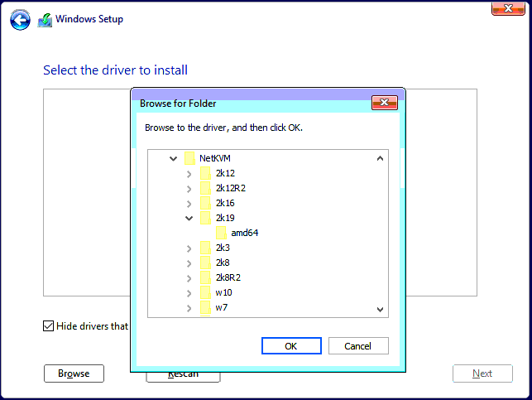Select the 2k19 folder name
The height and width of the screenshot is (400, 532).
pyautogui.click(x=225, y=218)
